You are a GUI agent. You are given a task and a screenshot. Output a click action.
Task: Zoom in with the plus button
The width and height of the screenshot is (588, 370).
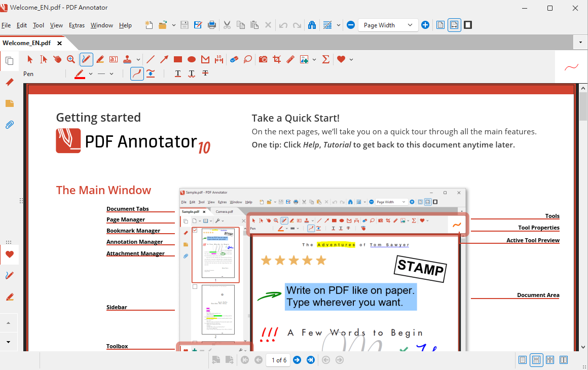coord(425,25)
